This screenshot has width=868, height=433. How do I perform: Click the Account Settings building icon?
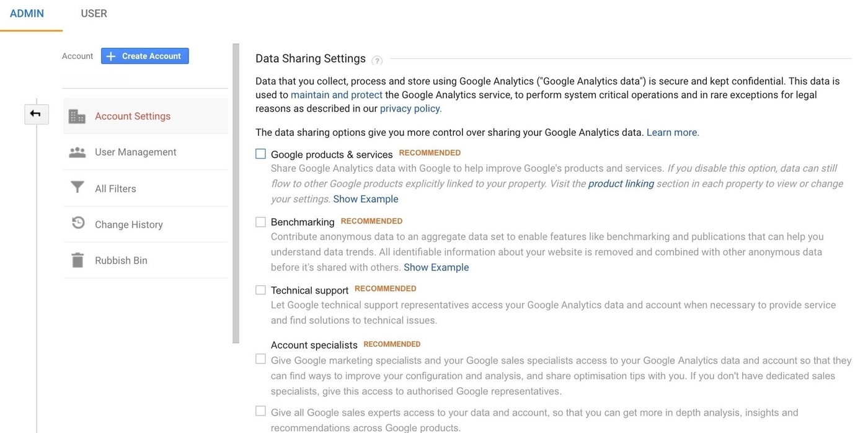pos(77,116)
